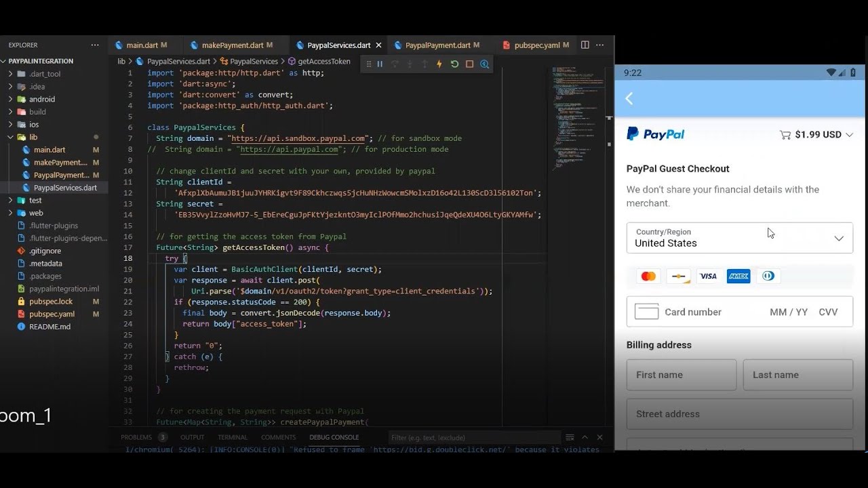Click the Street address input field
Image resolution: width=868 pixels, height=488 pixels.
(x=740, y=414)
